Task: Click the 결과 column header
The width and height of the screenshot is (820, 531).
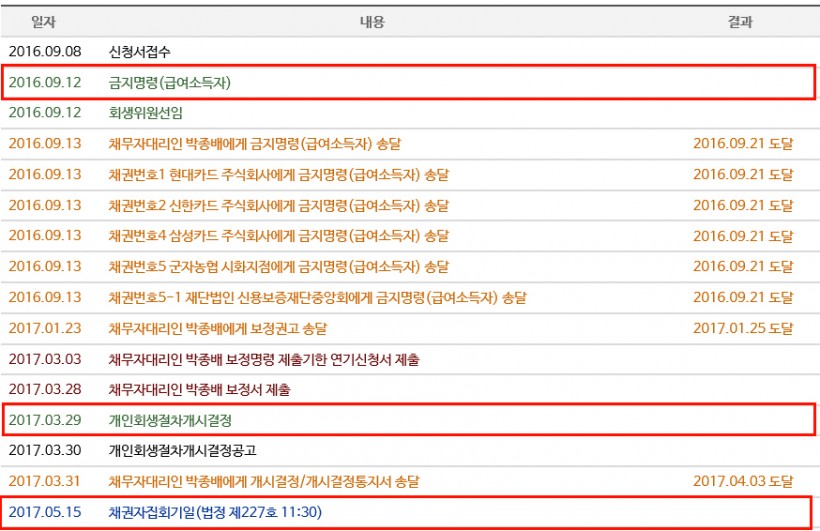Action: tap(740, 22)
